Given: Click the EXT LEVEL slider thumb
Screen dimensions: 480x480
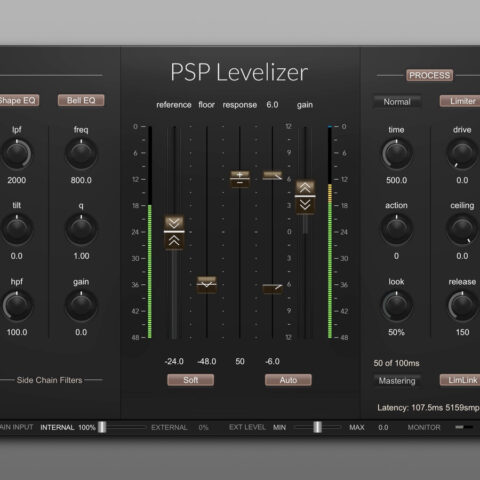Looking at the screenshot, I should pyautogui.click(x=318, y=427).
